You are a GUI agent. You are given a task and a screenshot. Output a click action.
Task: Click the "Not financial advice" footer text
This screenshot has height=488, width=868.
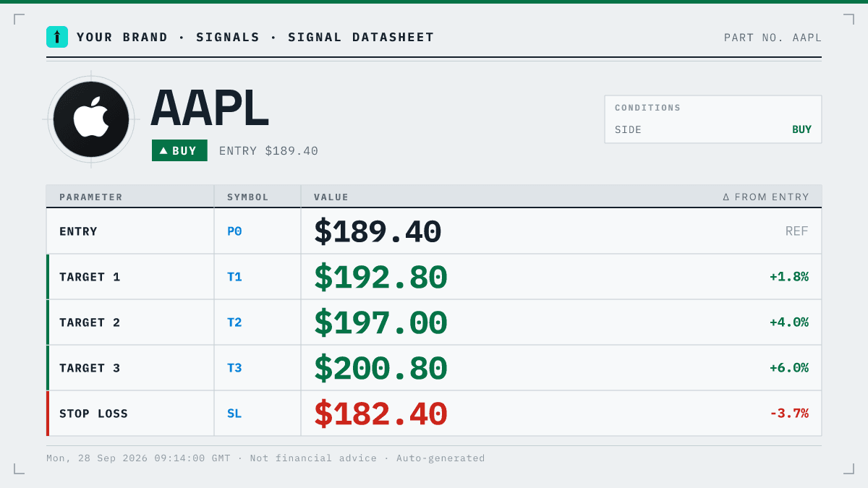tap(313, 458)
